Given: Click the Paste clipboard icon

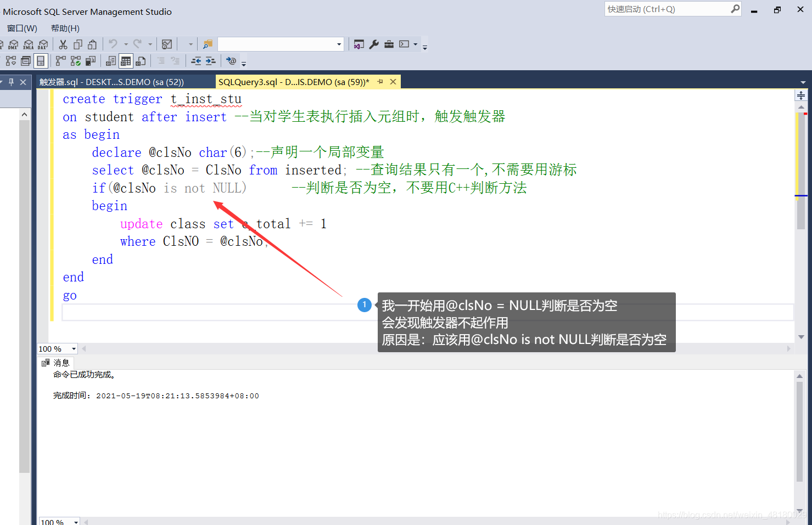Looking at the screenshot, I should 92,44.
